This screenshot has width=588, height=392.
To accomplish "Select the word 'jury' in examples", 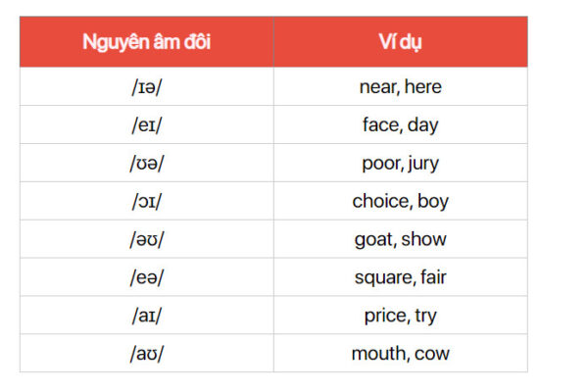I will click(x=421, y=163).
